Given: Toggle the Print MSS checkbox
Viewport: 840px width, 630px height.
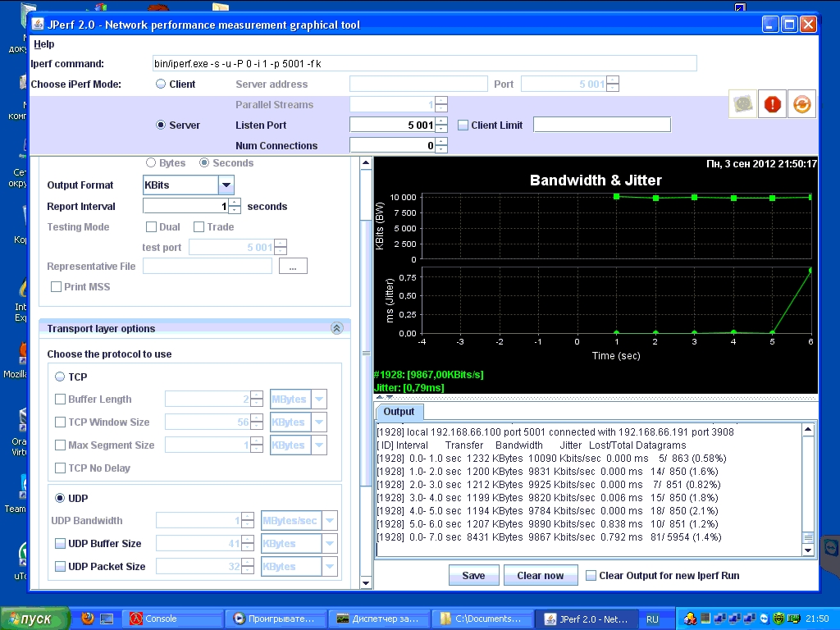Looking at the screenshot, I should tap(56, 286).
